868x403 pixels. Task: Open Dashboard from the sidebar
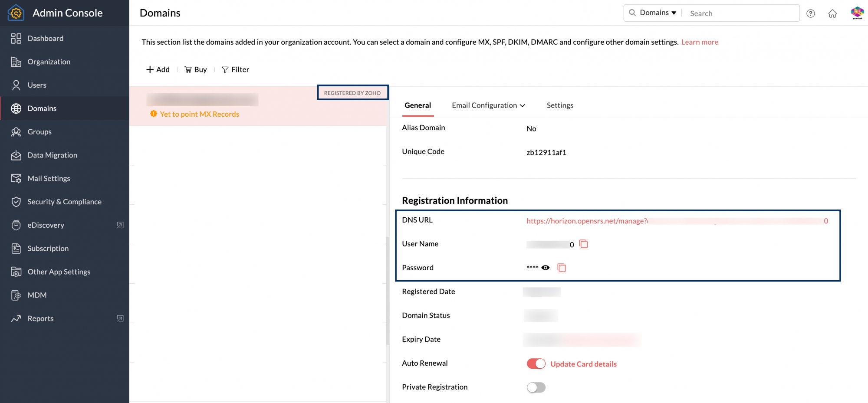[45, 39]
